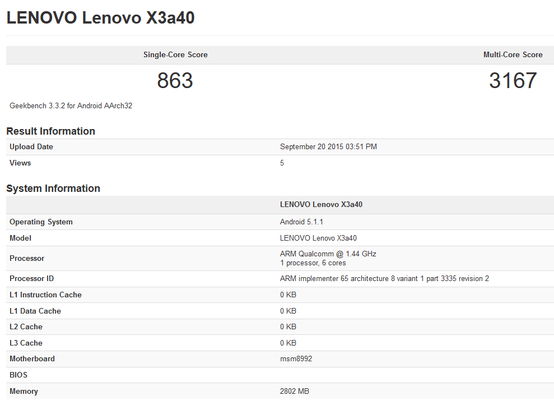
Task: Select the L1 Instruction Cache row label
Action: 46,295
